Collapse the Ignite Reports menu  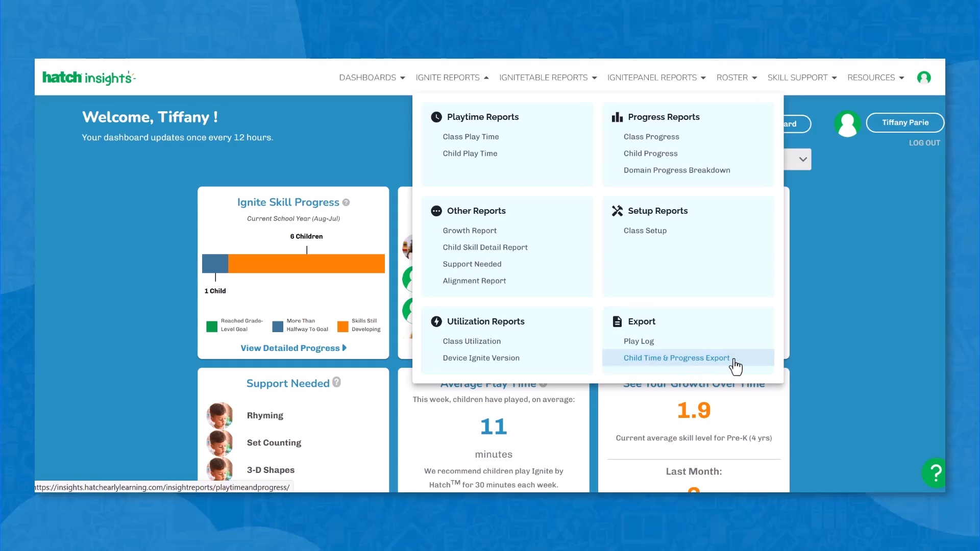pos(452,78)
